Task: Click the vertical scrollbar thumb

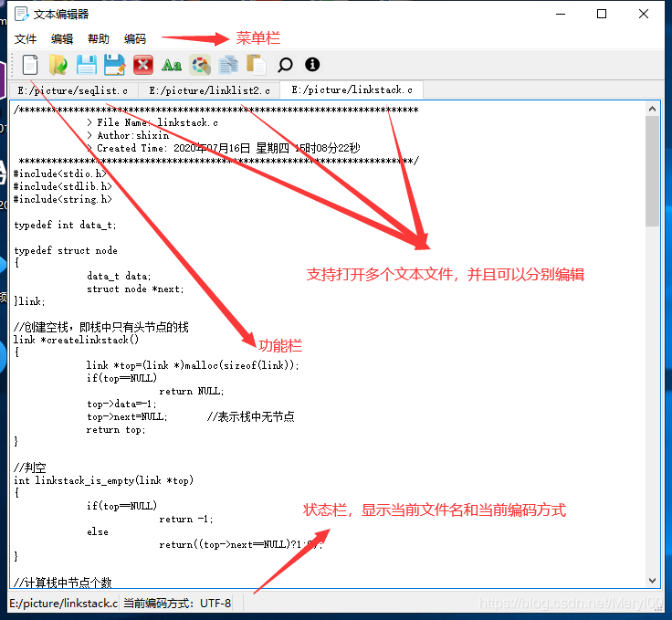Action: (652, 171)
